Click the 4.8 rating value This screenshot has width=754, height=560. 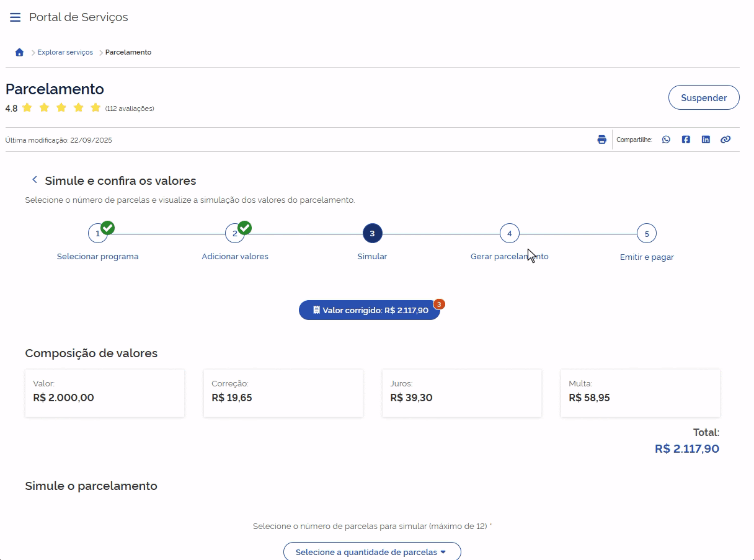pos(11,109)
